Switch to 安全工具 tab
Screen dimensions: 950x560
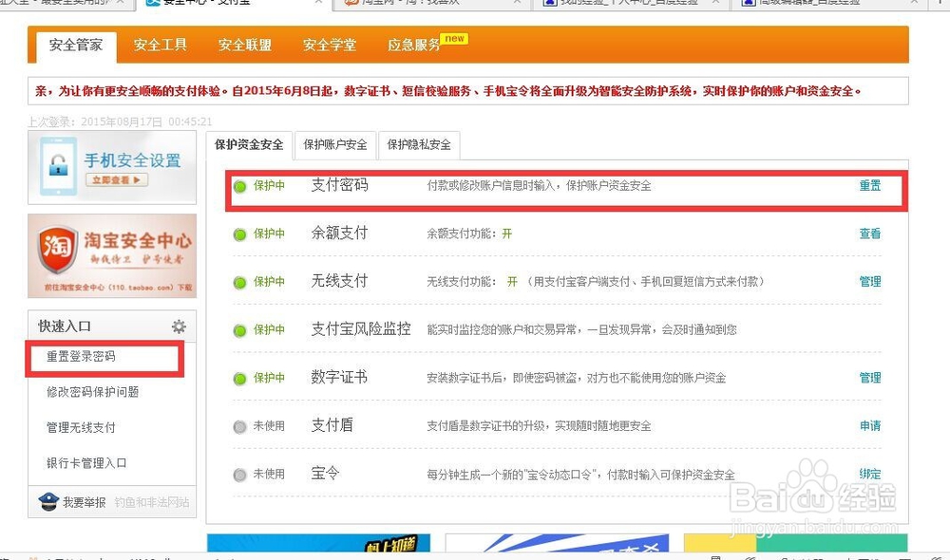160,45
